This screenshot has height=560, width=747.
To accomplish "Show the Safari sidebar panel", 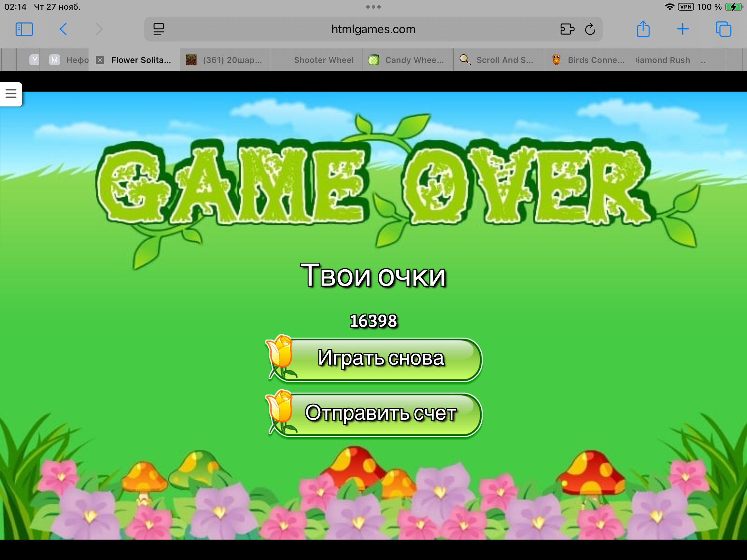I will point(24,29).
